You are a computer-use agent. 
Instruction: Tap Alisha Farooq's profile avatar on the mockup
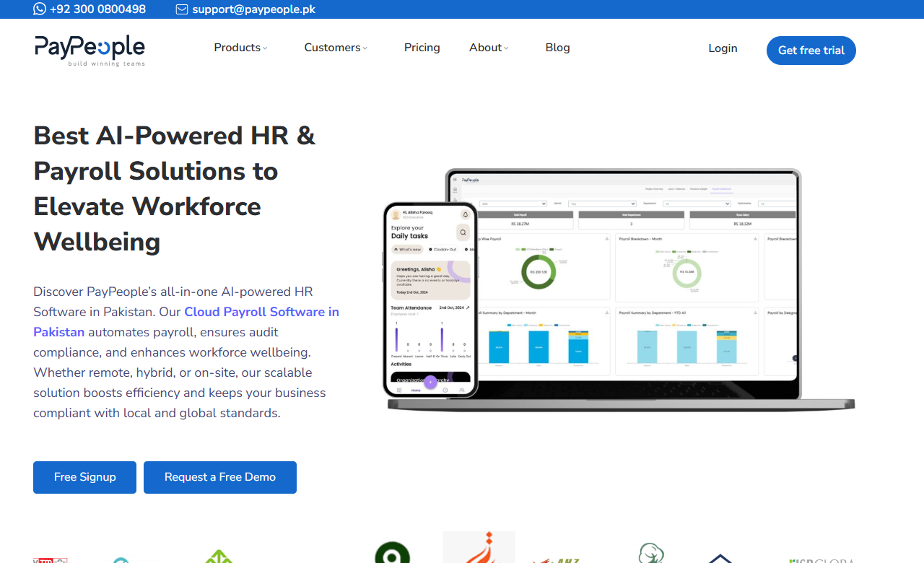(x=396, y=215)
